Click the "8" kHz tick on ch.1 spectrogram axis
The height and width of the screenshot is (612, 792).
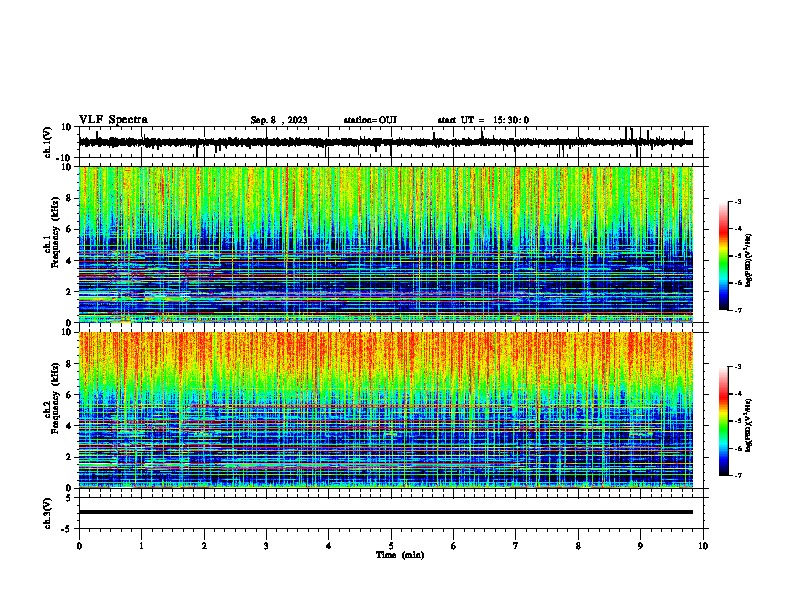pyautogui.click(x=70, y=198)
